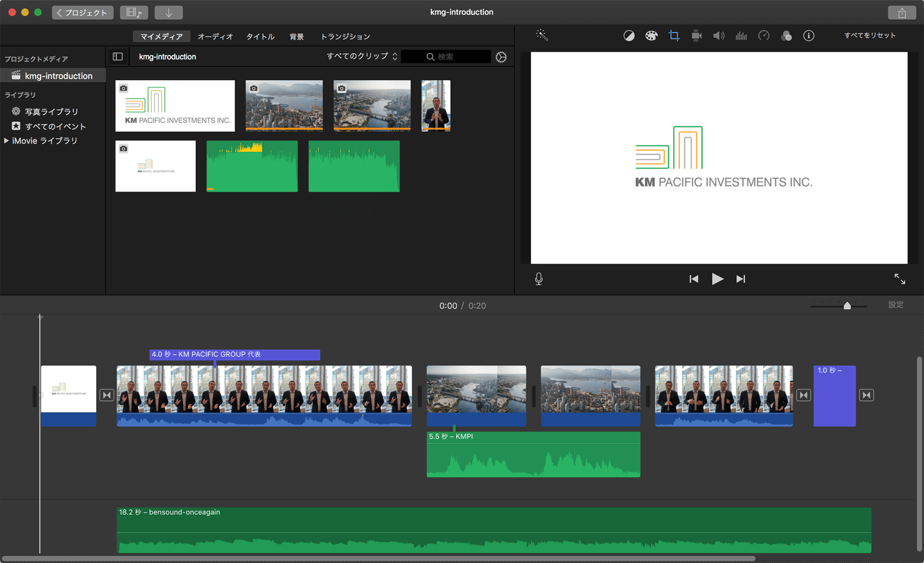Screen dimensions: 924x563
Task: Click the share export icon
Action: pos(902,12)
